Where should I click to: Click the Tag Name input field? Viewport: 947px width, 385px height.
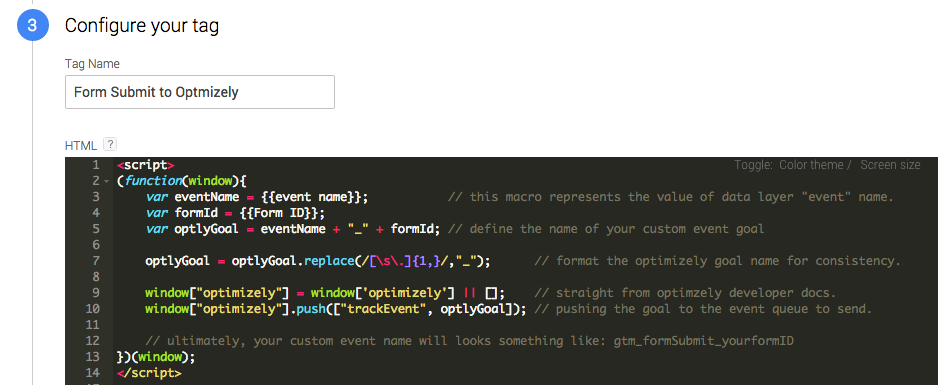click(x=199, y=92)
